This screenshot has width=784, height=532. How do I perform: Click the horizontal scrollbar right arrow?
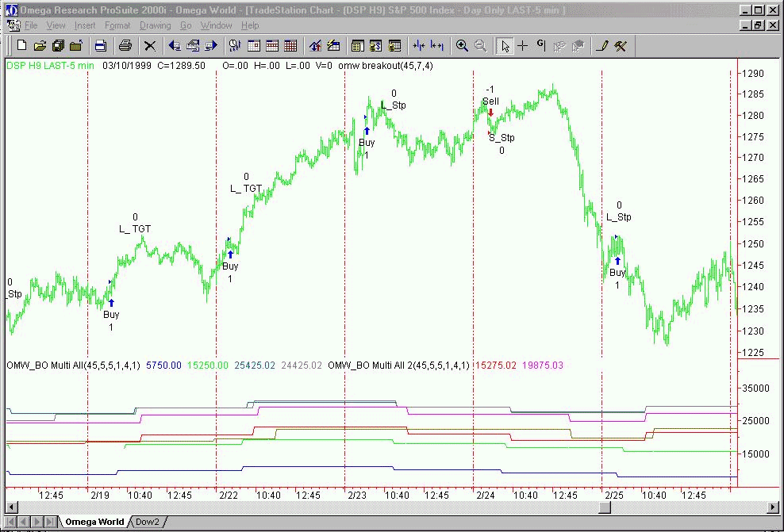pyautogui.click(x=774, y=507)
